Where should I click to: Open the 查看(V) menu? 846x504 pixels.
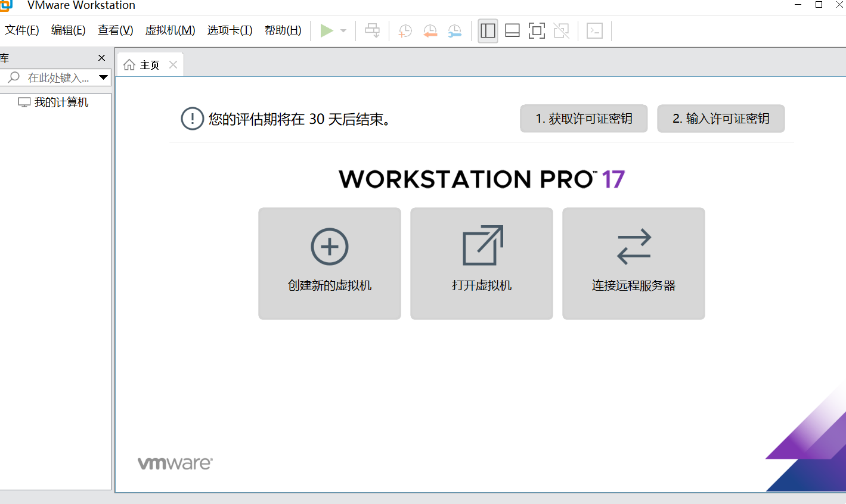(x=116, y=30)
